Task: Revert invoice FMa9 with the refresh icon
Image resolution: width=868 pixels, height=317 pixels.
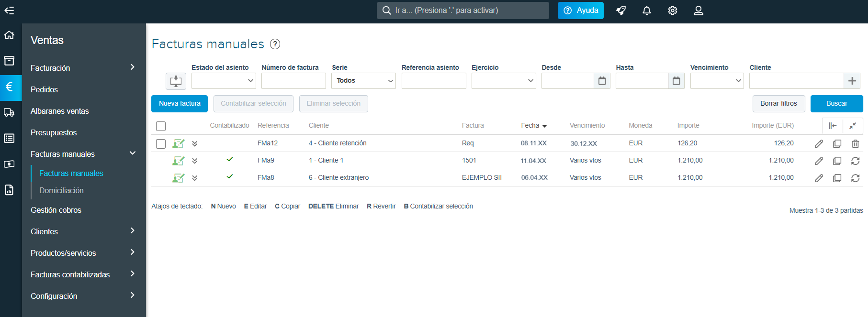Action: coord(856,161)
